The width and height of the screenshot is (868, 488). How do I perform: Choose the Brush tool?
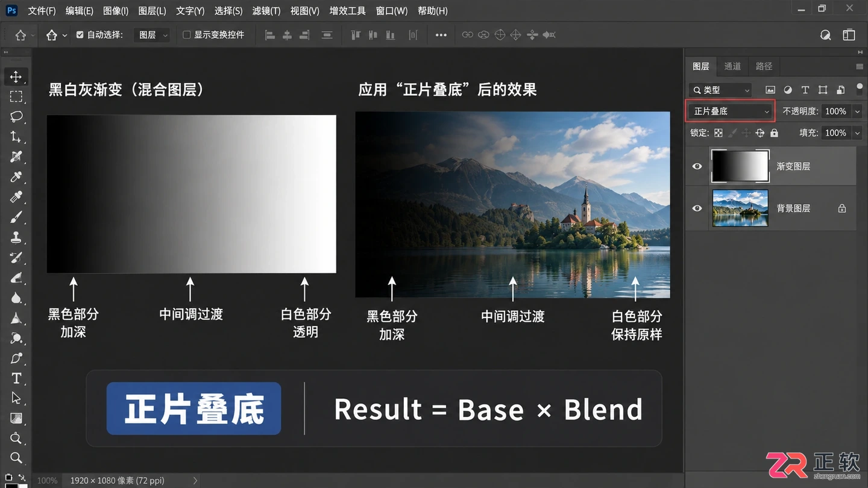tap(16, 217)
